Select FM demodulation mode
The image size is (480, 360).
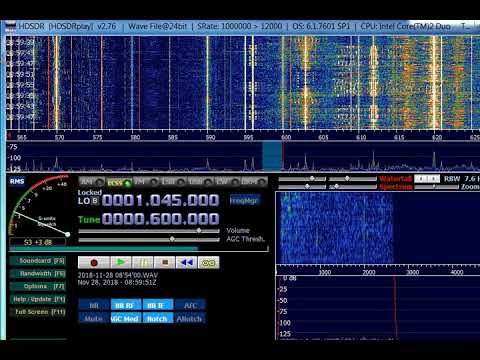pyautogui.click(x=146, y=182)
